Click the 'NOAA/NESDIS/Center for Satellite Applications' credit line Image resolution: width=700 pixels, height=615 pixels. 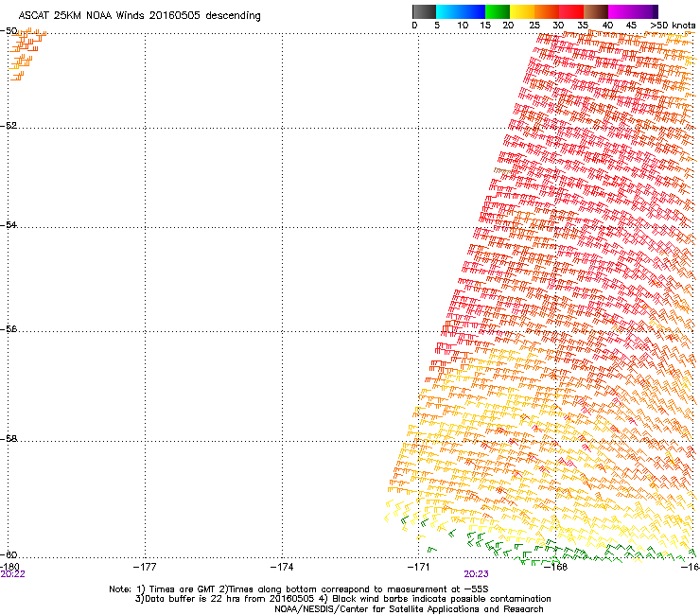[x=409, y=609]
